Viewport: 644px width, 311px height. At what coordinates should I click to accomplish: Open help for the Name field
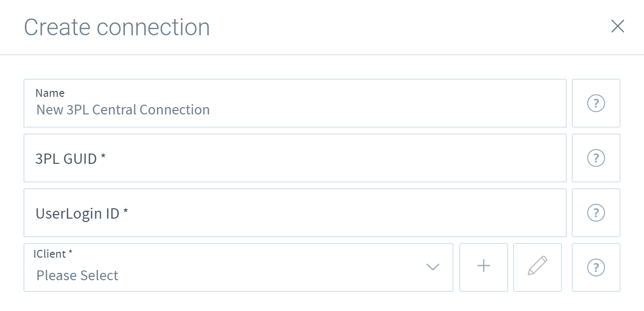596,103
